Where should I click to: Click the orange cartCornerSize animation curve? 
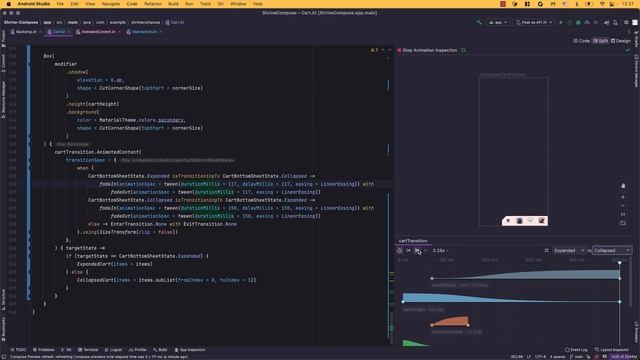point(451,322)
